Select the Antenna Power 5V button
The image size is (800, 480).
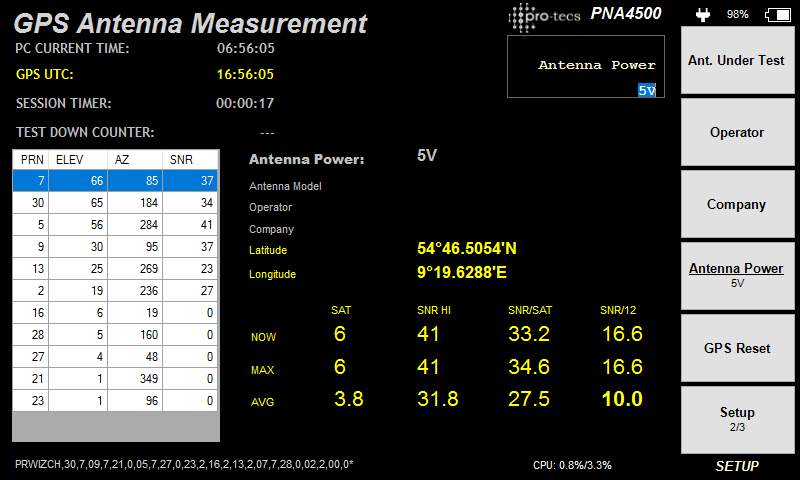click(737, 275)
